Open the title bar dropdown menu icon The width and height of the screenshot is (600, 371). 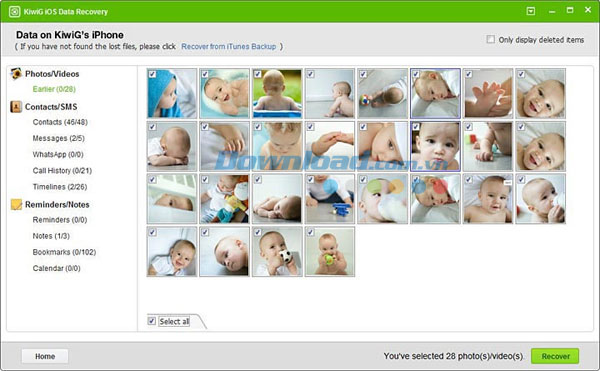pos(531,11)
